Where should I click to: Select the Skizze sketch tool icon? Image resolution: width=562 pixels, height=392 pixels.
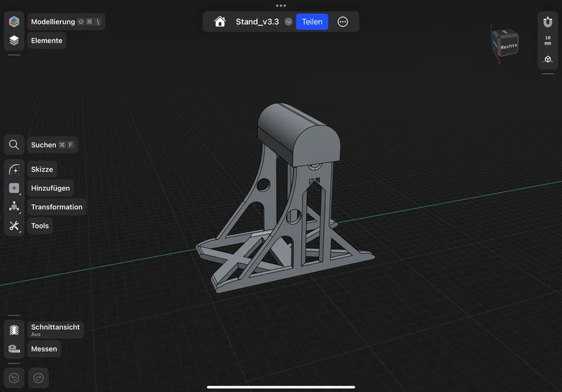point(14,169)
